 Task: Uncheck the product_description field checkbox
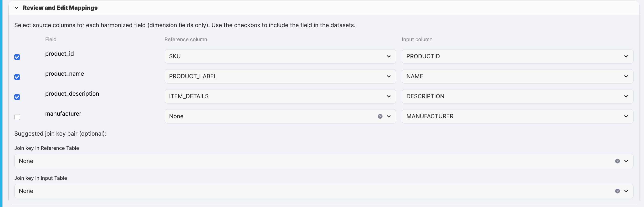tap(17, 97)
